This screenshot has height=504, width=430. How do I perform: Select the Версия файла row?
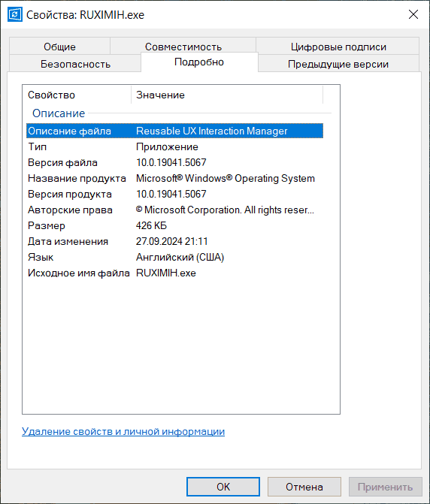tap(174, 162)
